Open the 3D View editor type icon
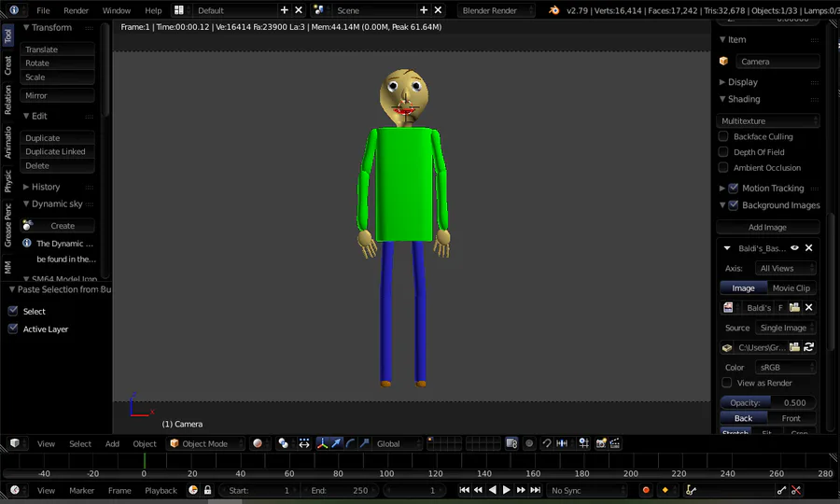Viewport: 840px width, 504px height. 14,443
